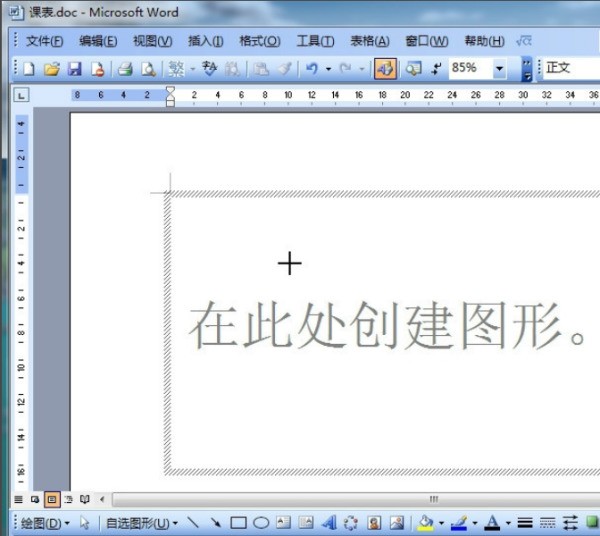
Task: Click the horizontal scrollbar thumb
Action: [x=433, y=498]
